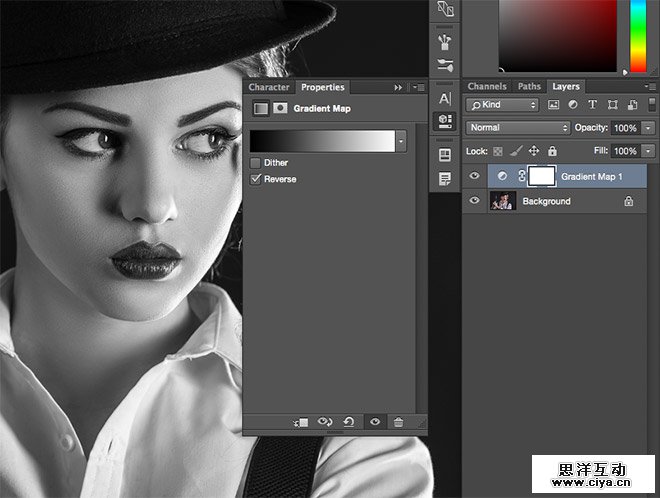Hide the Background layer
The width and height of the screenshot is (660, 498).
[475, 201]
